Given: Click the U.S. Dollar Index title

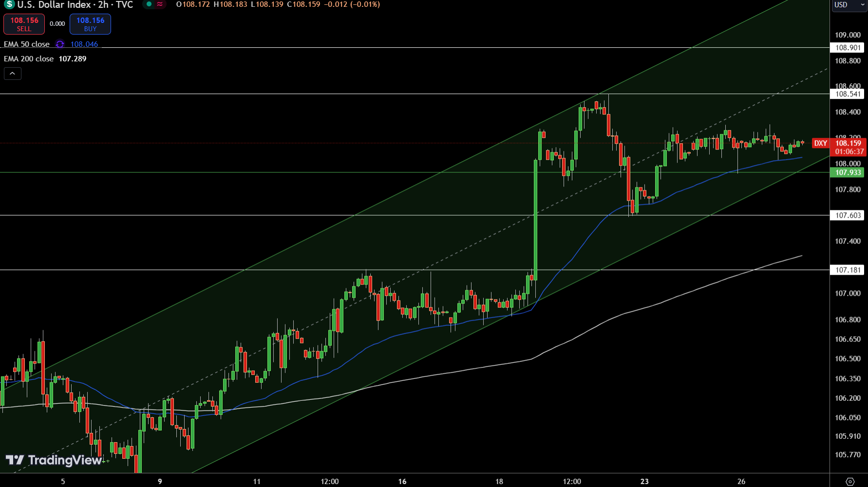Looking at the screenshot, I should click(x=54, y=5).
